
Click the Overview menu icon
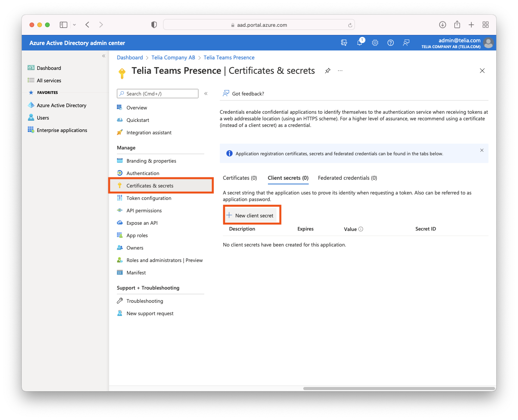[x=120, y=108]
